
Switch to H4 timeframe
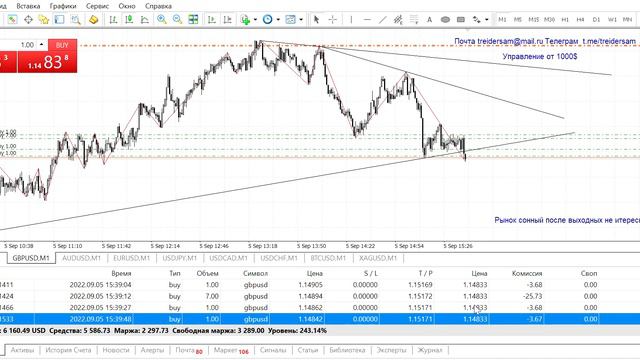click(580, 19)
